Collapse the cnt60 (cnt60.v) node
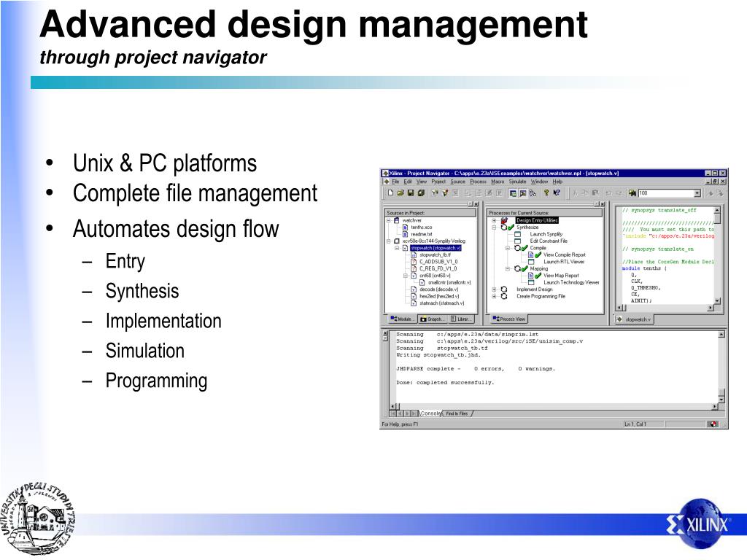747x560 pixels. coord(406,275)
